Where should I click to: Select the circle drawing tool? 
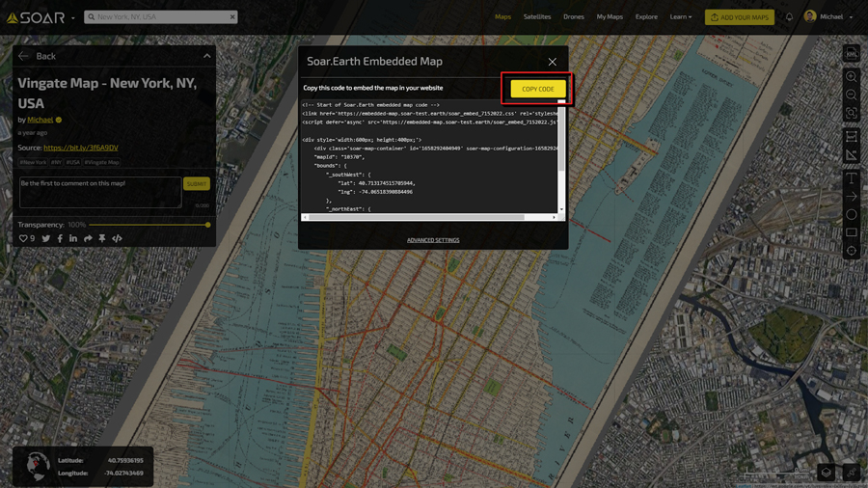coord(852,215)
